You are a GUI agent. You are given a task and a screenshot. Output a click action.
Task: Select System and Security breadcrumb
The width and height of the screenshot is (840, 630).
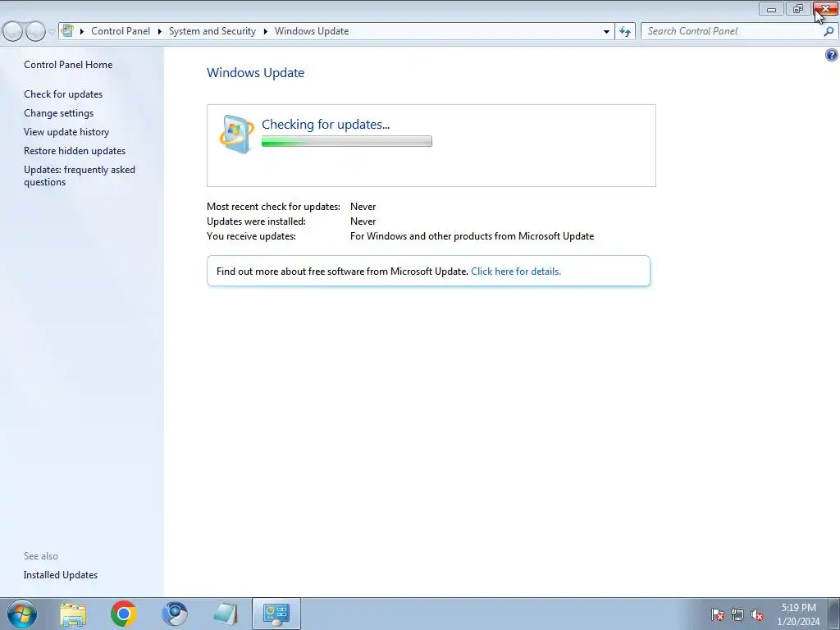click(212, 31)
